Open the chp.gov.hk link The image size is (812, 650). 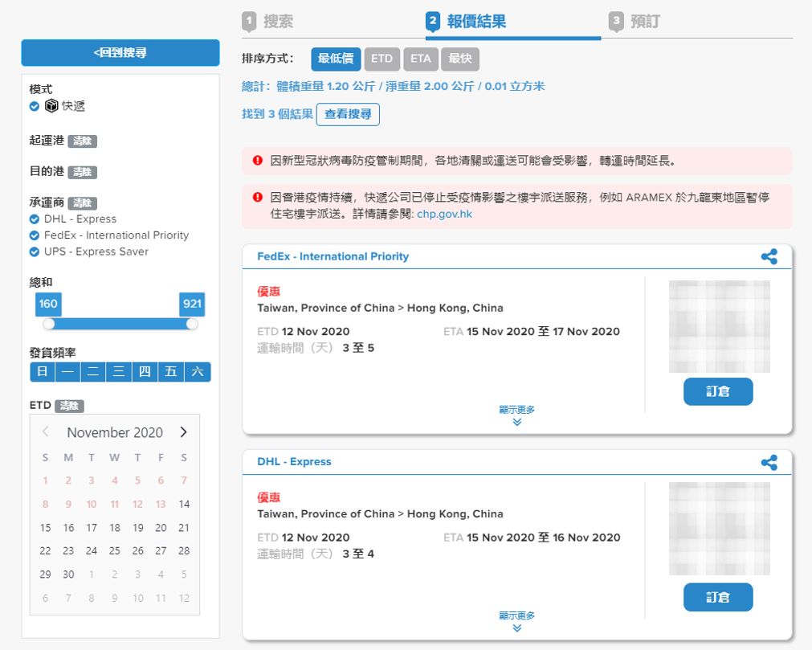pos(444,214)
